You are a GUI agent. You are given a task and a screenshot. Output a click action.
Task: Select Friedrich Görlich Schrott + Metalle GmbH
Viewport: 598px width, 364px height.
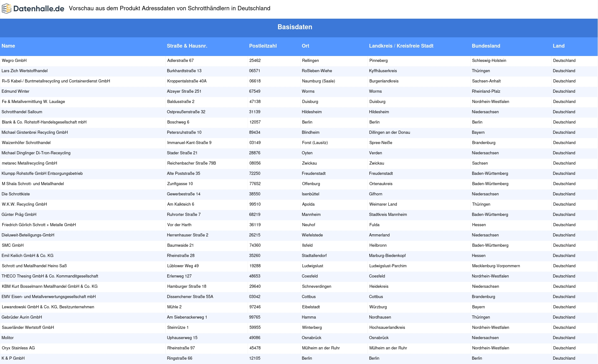coord(39,225)
